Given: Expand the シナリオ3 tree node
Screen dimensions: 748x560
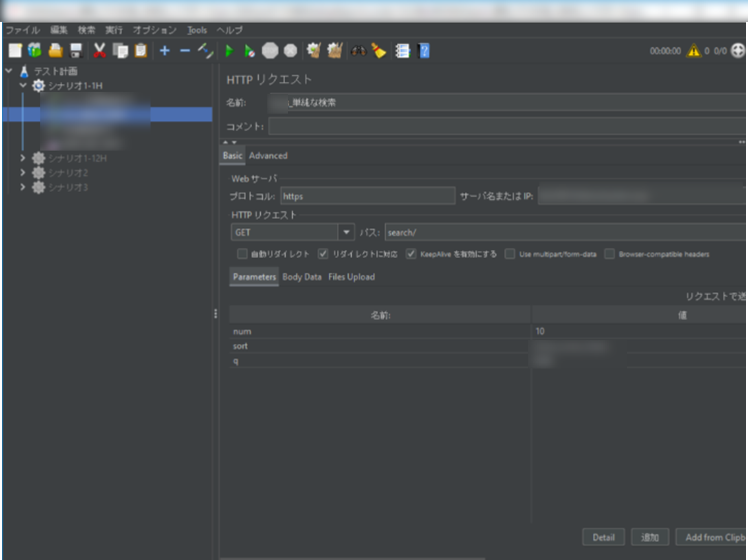Looking at the screenshot, I should (x=22, y=187).
